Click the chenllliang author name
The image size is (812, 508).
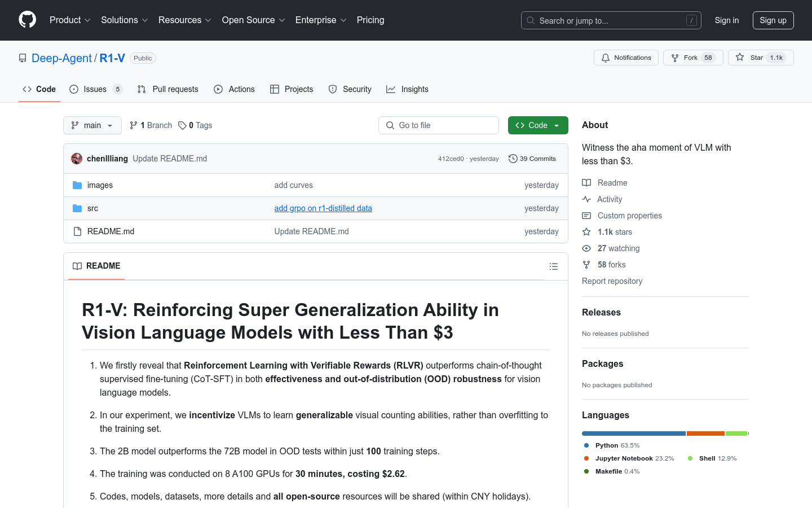(x=107, y=159)
